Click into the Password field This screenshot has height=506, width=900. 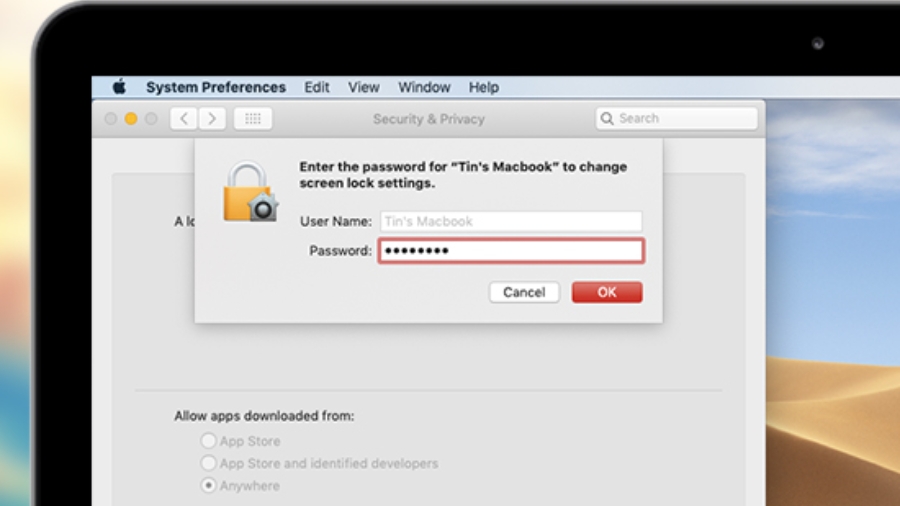click(x=511, y=251)
